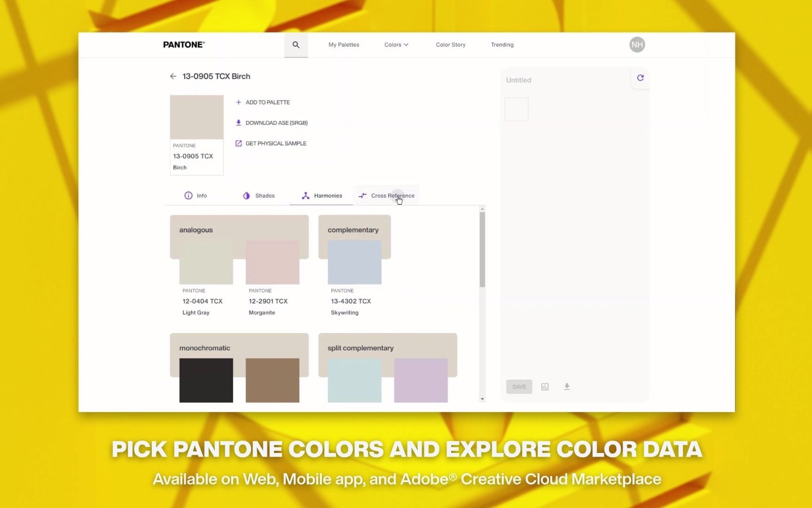
Task: Open the Colors dropdown in the navbar
Action: coord(396,45)
